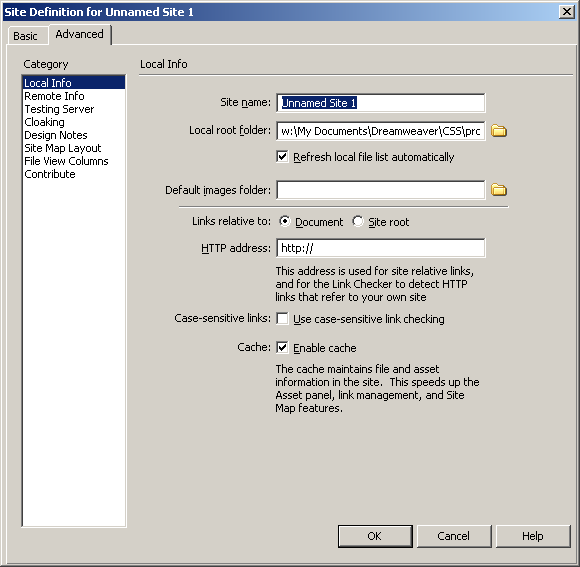Viewport: 580px width, 567px height.
Task: Toggle Refresh local file list automatically
Action: (282, 157)
